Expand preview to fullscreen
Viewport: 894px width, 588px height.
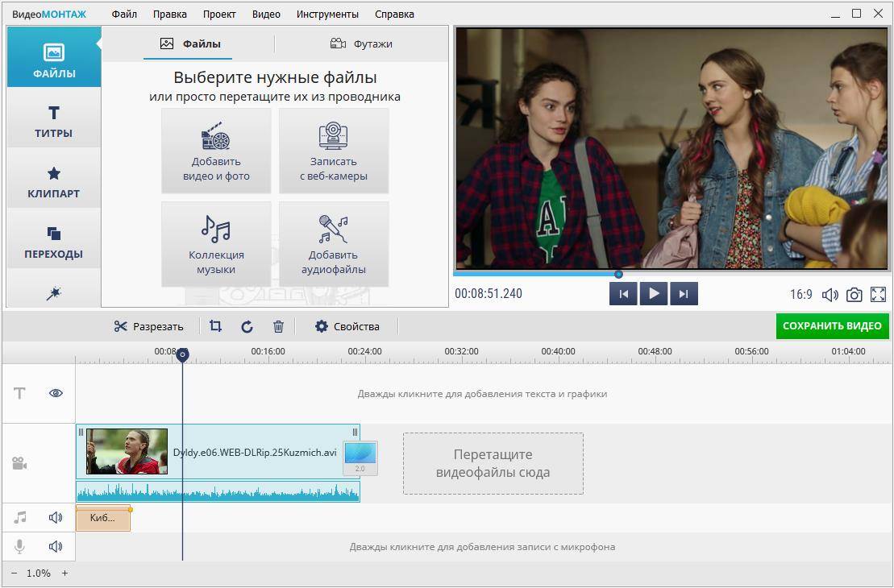pos(878,295)
